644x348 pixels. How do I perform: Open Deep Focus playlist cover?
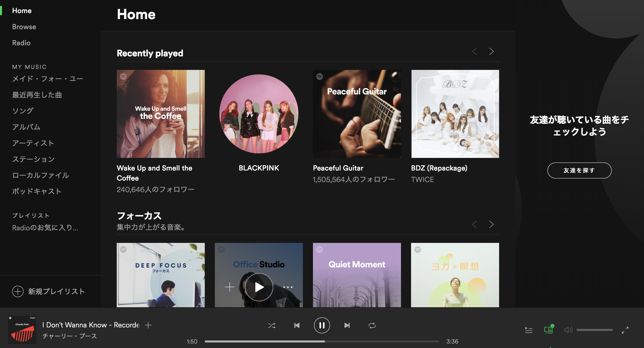point(161,275)
